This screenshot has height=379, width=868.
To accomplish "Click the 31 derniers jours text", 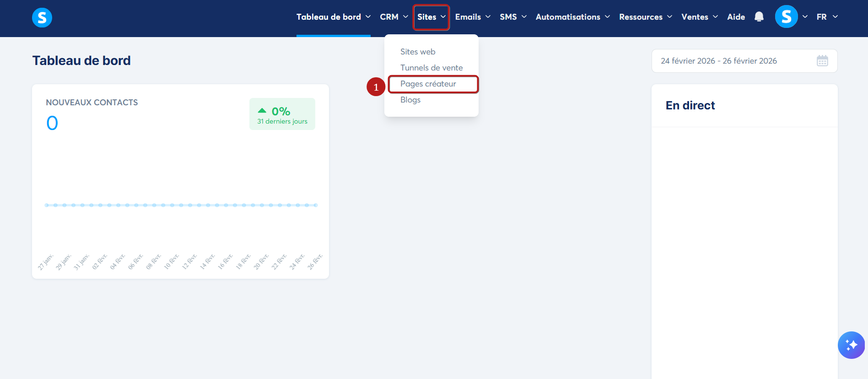I will pyautogui.click(x=282, y=121).
